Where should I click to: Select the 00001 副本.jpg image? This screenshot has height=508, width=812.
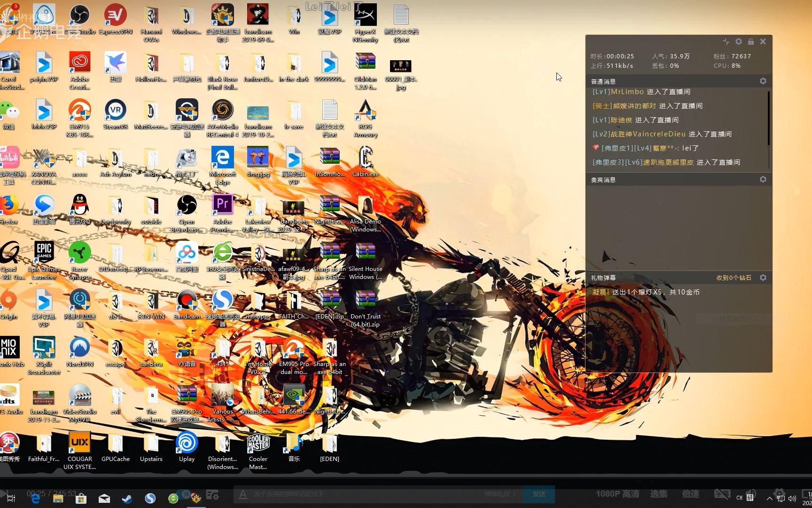click(401, 73)
